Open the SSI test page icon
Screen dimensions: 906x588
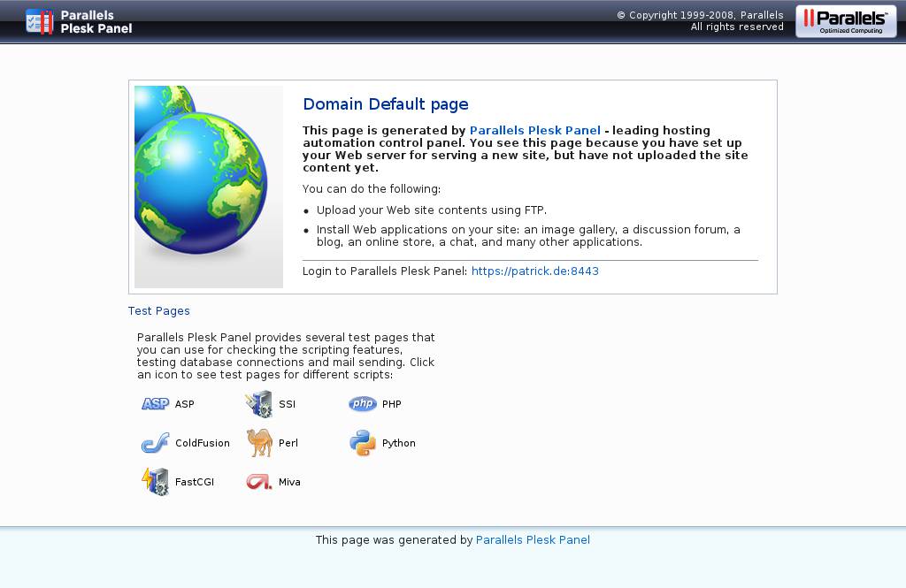[x=259, y=404]
